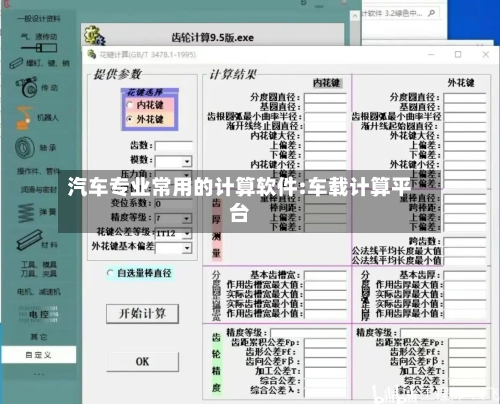Open the 一般设计资料 sidebar item
The height and width of the screenshot is (404, 500).
pos(39,19)
